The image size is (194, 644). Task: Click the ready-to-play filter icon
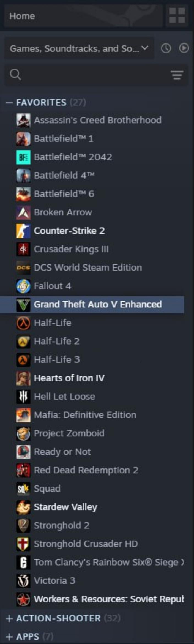184,48
